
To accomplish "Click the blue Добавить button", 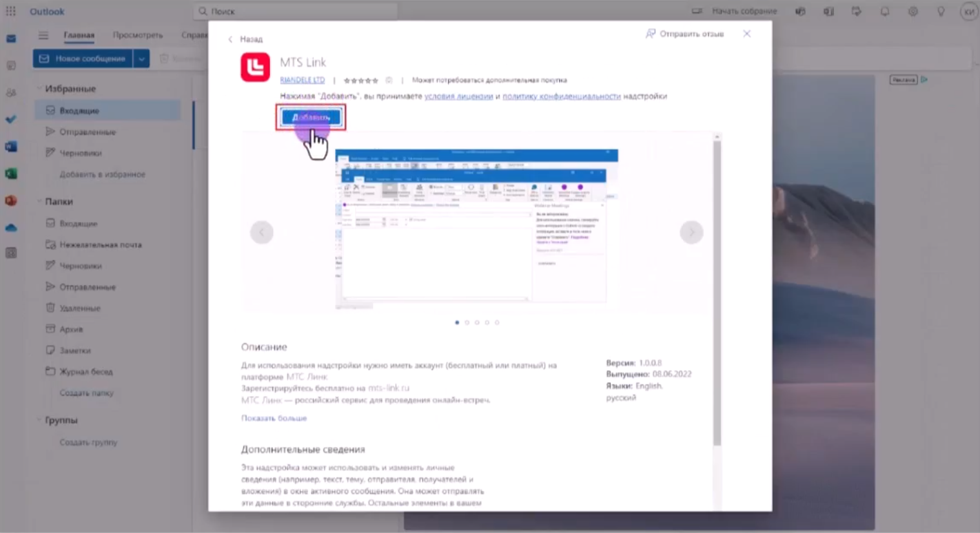I will tap(311, 117).
